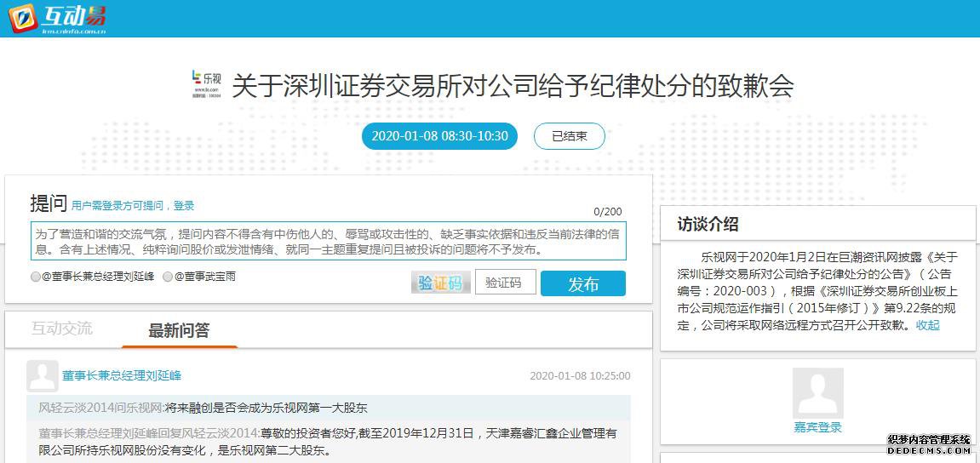The width and height of the screenshot is (980, 463).
Task: Click the 互动易 site logo
Action: [x=57, y=18]
